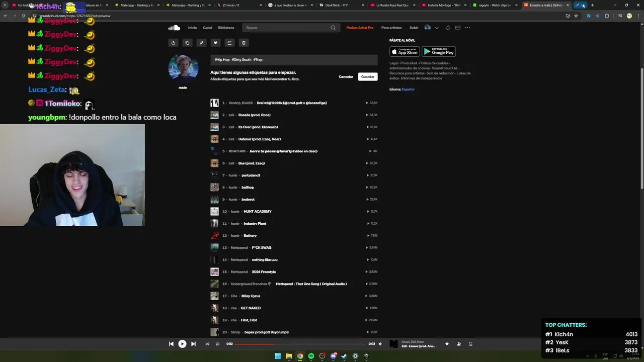Follow the artist from the player bar
Screen dimensions: 644x362
point(459,344)
